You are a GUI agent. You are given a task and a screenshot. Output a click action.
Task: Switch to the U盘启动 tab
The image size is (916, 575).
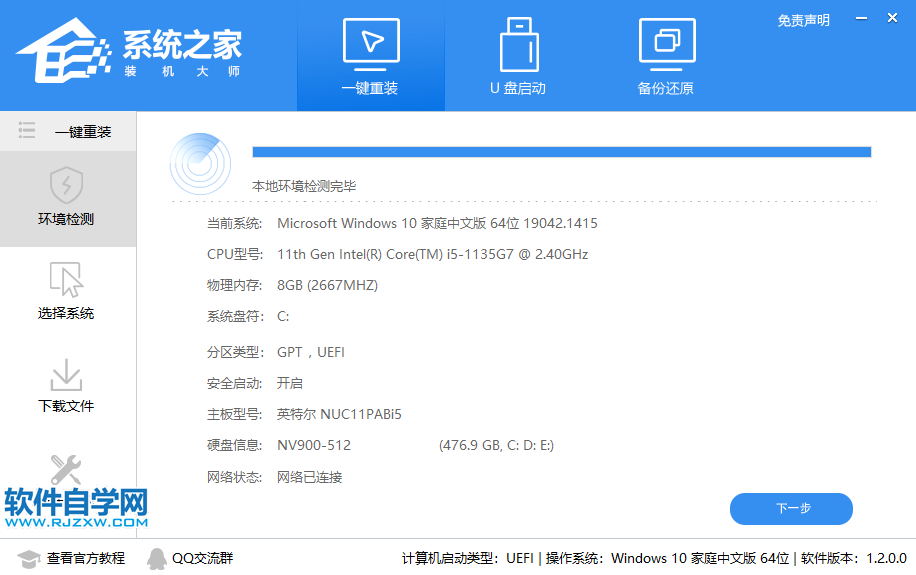(518, 56)
